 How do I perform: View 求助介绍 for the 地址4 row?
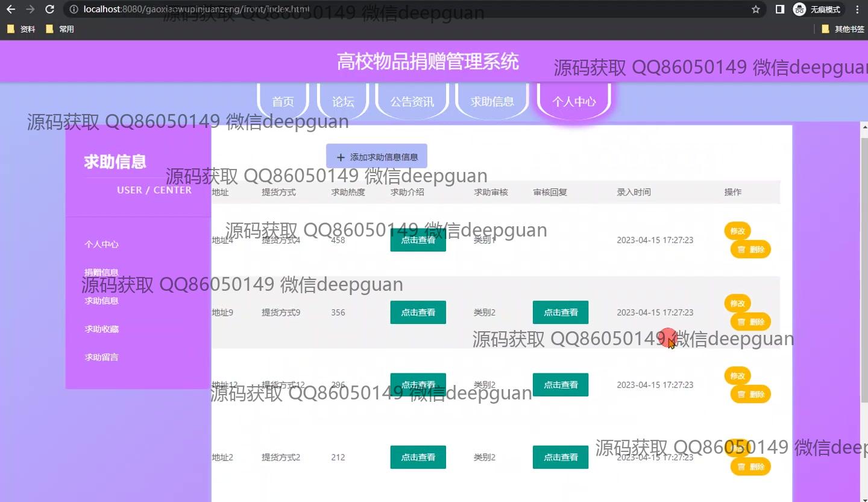click(x=418, y=240)
